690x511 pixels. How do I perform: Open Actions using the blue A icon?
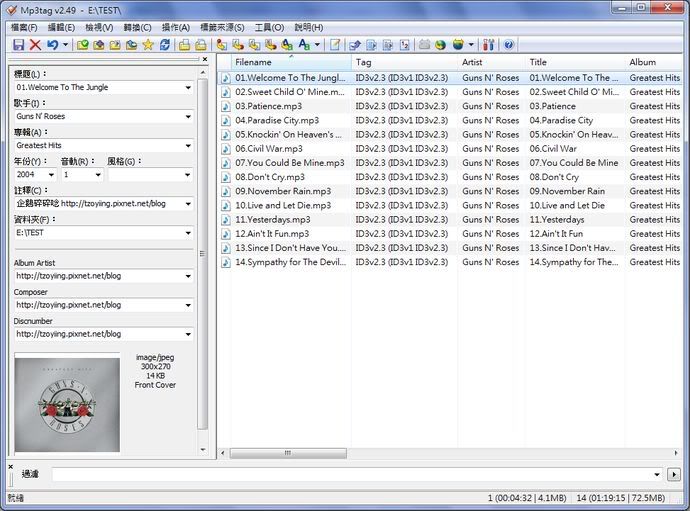pos(304,44)
